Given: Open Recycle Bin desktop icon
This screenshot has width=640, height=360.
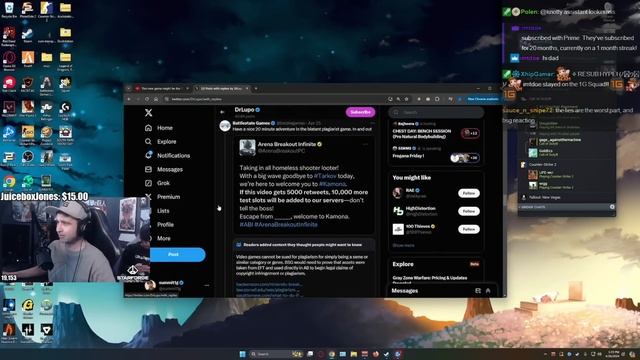Looking at the screenshot, I should [9, 10].
